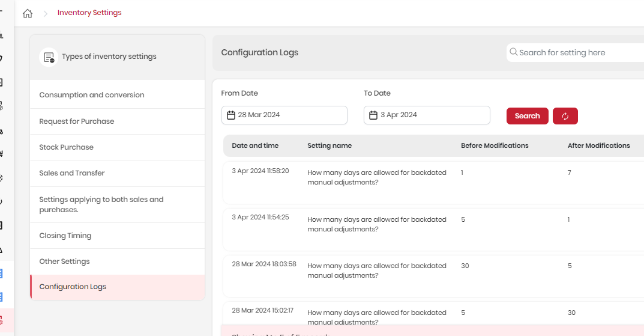Viewport: 644px width, 336px height.
Task: Click the red refresh icon button
Action: tap(565, 116)
